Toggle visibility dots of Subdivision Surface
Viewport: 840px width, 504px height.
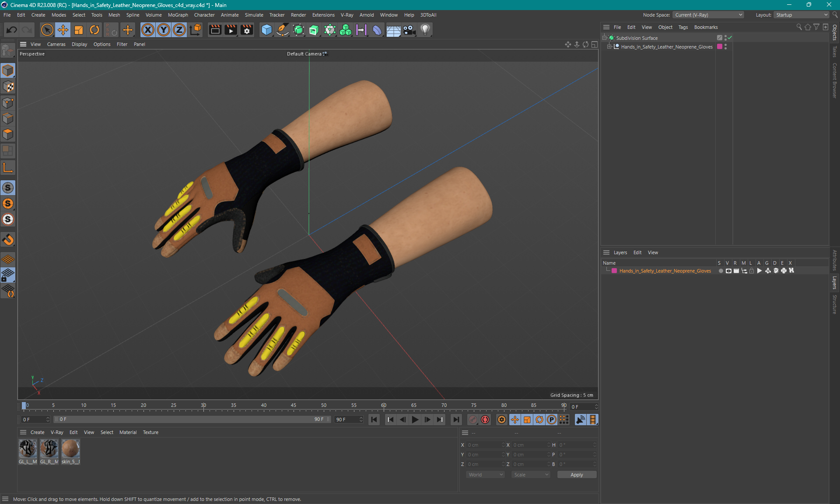725,38
